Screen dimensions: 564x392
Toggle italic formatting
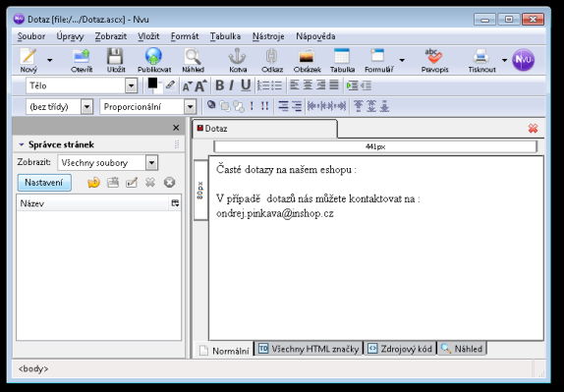(x=231, y=85)
